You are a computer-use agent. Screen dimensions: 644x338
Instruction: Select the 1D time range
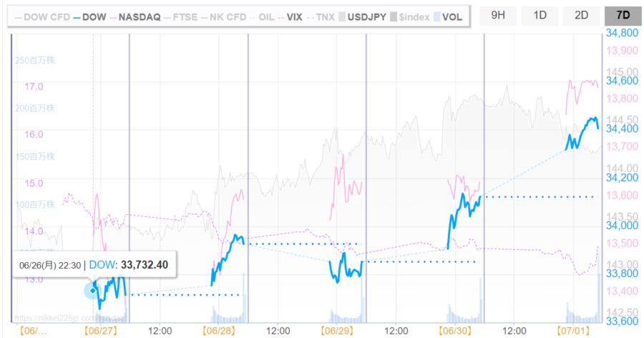(x=540, y=15)
